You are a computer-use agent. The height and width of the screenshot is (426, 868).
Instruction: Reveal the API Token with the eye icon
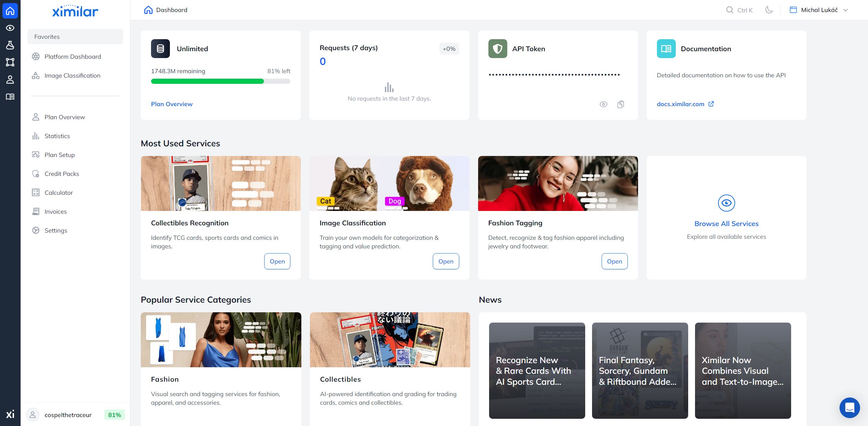tap(603, 104)
